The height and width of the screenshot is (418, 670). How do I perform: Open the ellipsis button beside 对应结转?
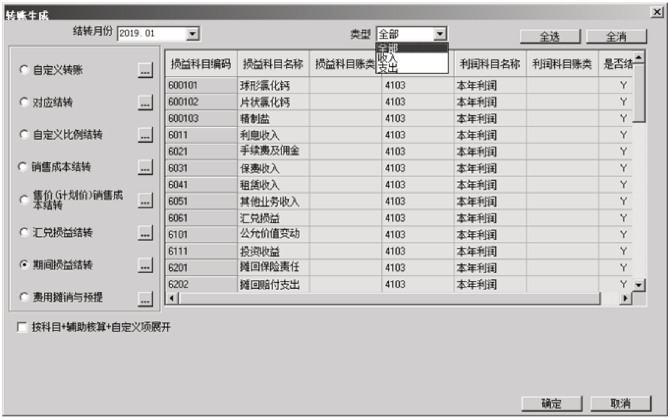tap(145, 103)
